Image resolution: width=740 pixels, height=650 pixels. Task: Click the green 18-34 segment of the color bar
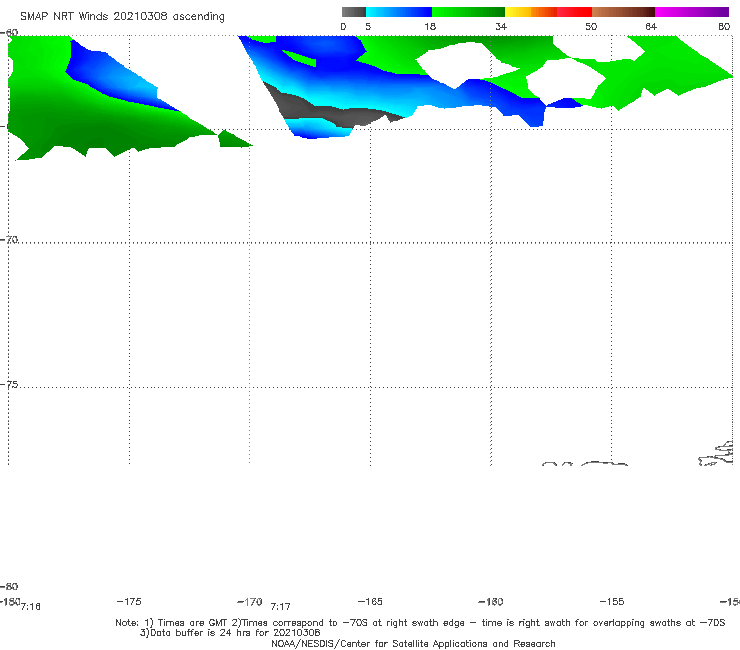pos(468,12)
